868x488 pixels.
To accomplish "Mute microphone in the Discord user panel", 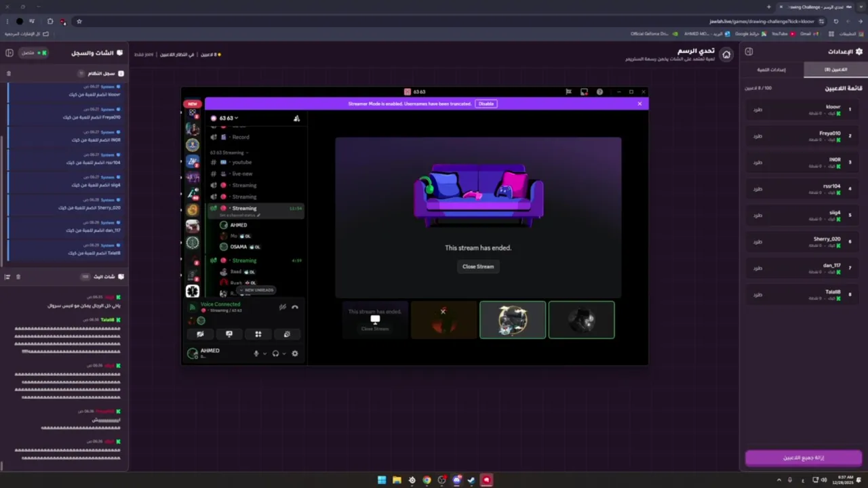I will point(256,353).
